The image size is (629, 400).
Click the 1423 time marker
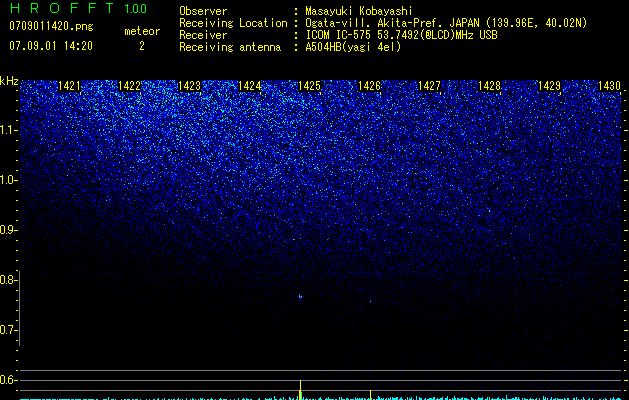[189, 85]
